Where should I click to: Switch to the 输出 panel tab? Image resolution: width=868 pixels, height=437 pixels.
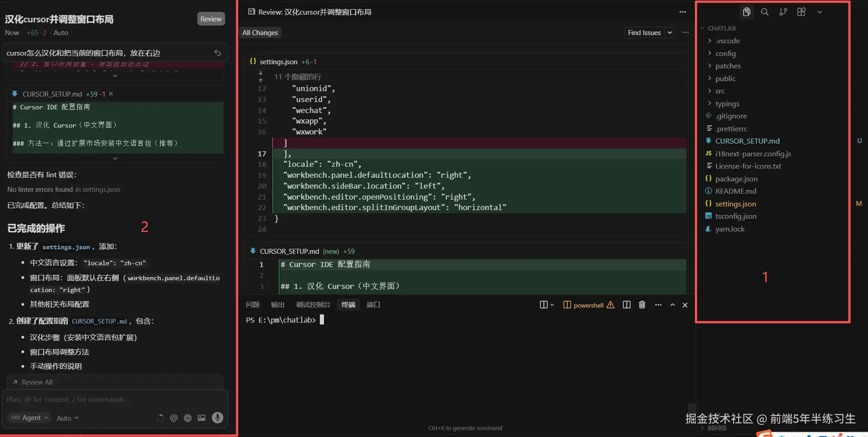(x=277, y=305)
